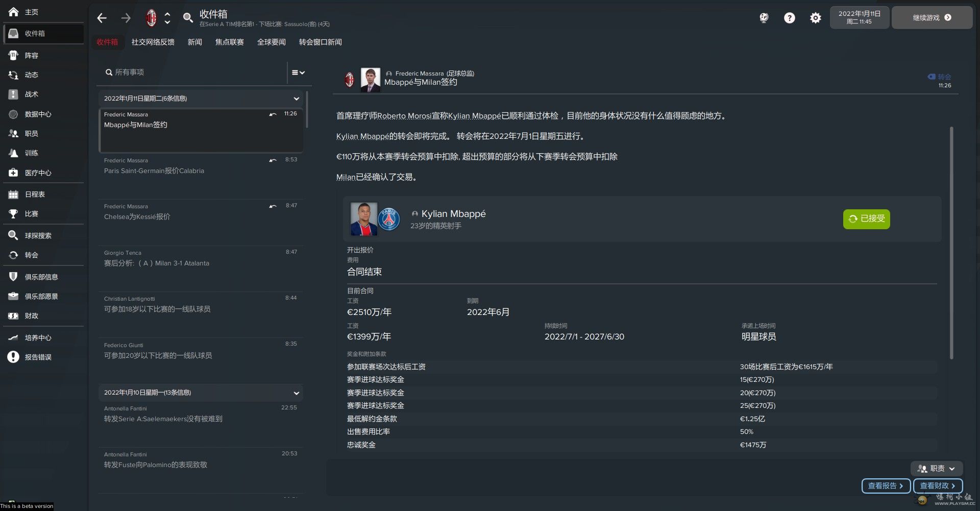The width and height of the screenshot is (980, 511).
Task: Click Frederic Massara sender portrait
Action: [370, 80]
